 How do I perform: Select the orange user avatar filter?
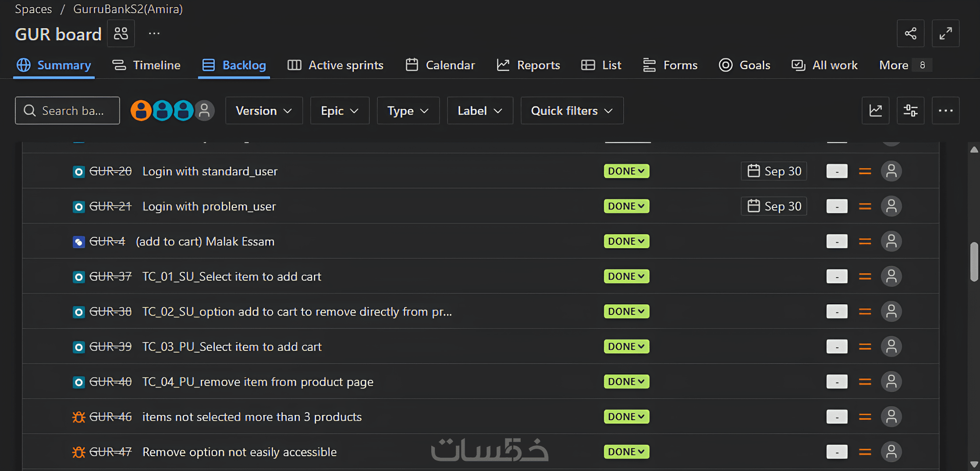point(141,111)
